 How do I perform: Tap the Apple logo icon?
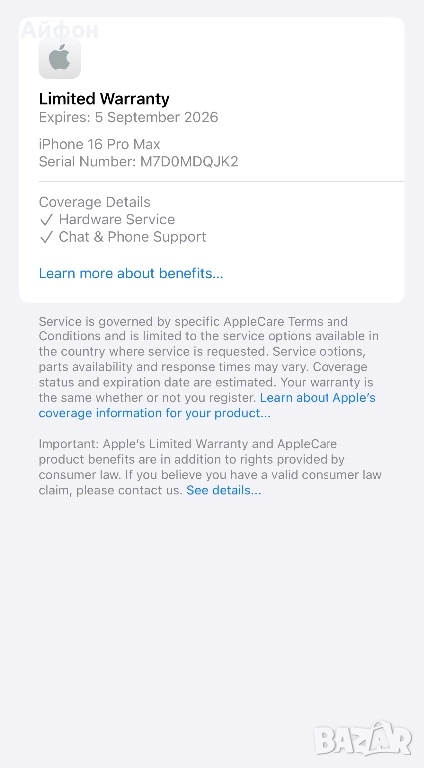point(60,58)
